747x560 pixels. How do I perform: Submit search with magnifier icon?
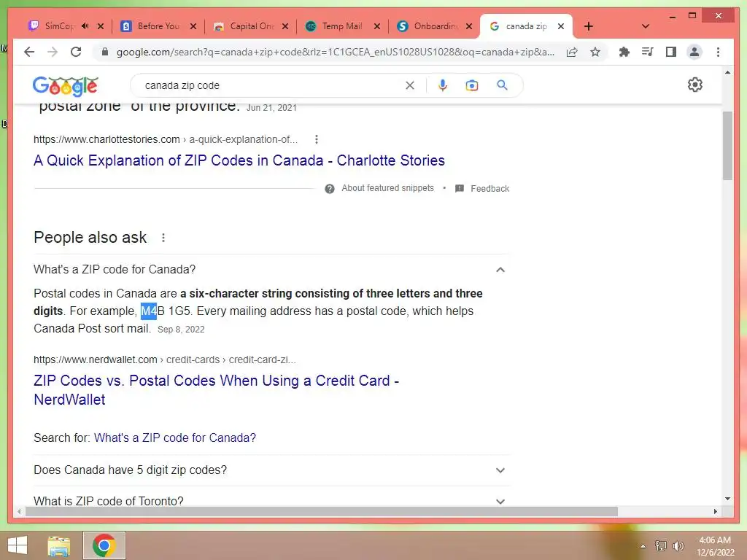pos(502,85)
